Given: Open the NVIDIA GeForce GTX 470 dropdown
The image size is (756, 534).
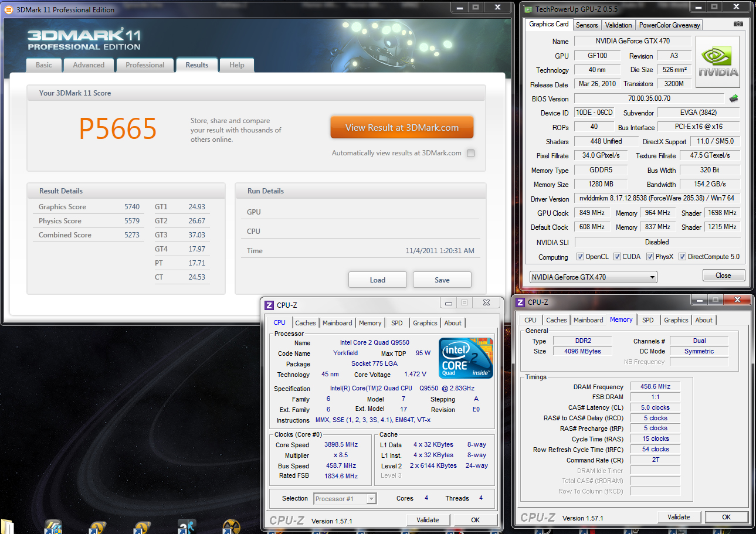Looking at the screenshot, I should (x=592, y=277).
